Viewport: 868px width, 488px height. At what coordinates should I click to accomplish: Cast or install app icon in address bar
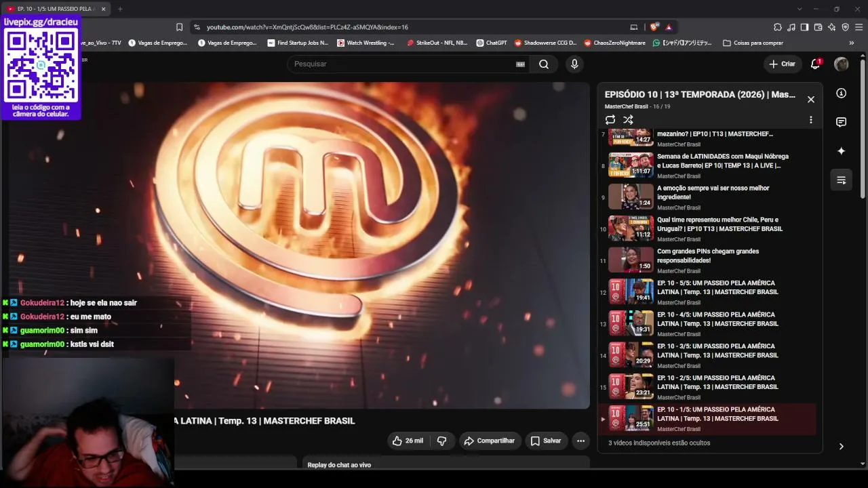click(633, 27)
